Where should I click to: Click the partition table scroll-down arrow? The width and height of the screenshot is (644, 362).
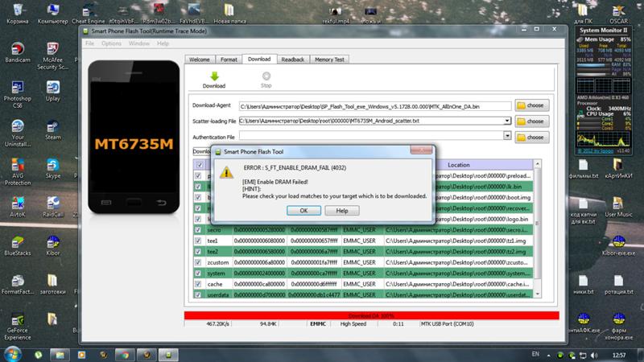pos(537,294)
